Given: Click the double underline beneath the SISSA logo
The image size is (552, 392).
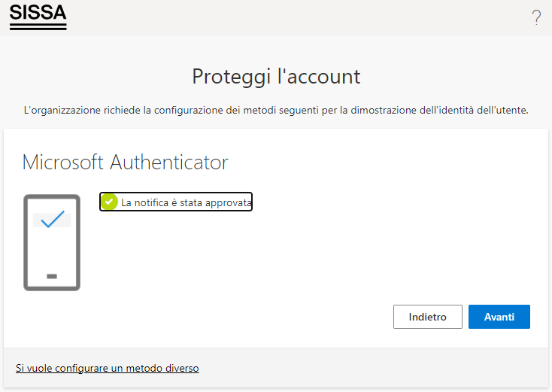Looking at the screenshot, I should 38,27.
